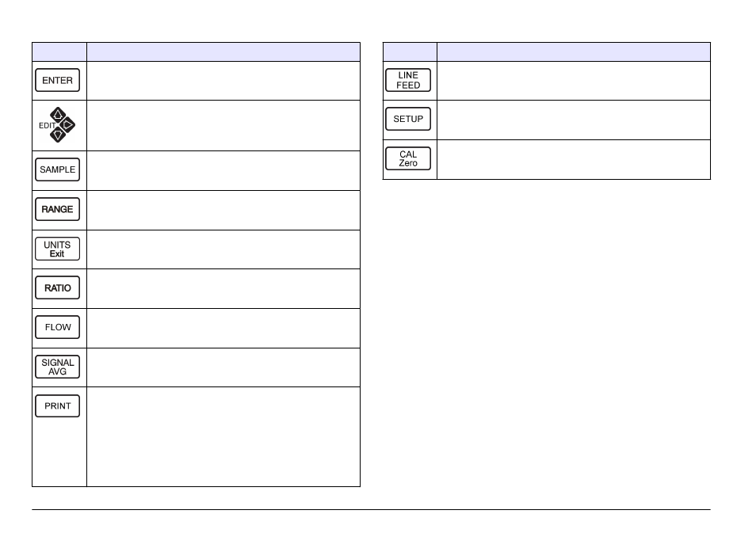Click the SAMPLE key icon
This screenshot has height=533, width=756.
click(x=57, y=169)
